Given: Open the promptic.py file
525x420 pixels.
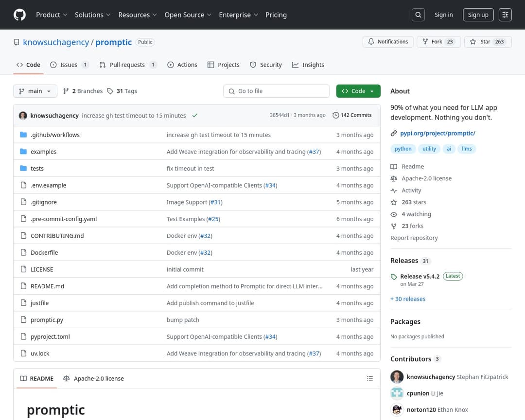Looking at the screenshot, I should coord(47,320).
